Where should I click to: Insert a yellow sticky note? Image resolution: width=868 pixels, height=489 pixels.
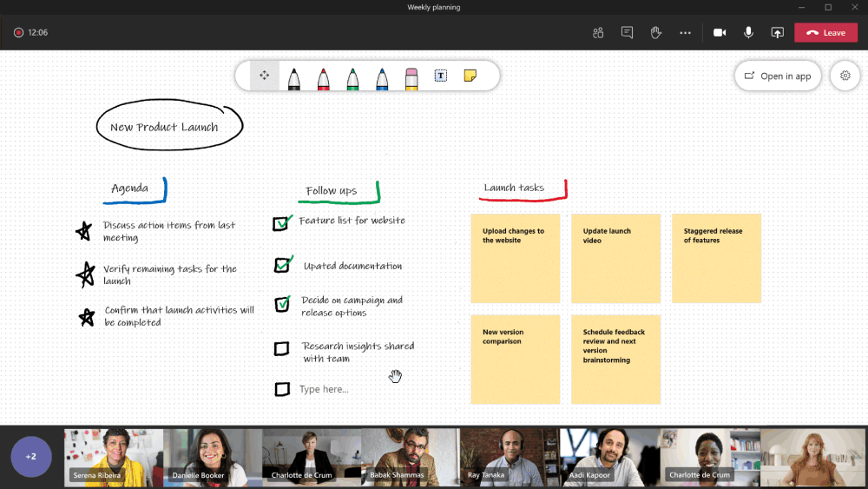click(x=470, y=76)
